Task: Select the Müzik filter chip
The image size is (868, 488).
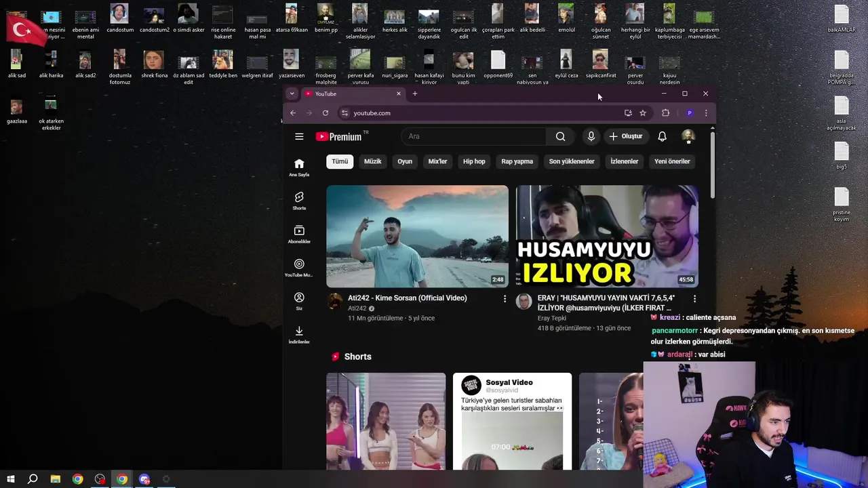Action: pos(373,161)
